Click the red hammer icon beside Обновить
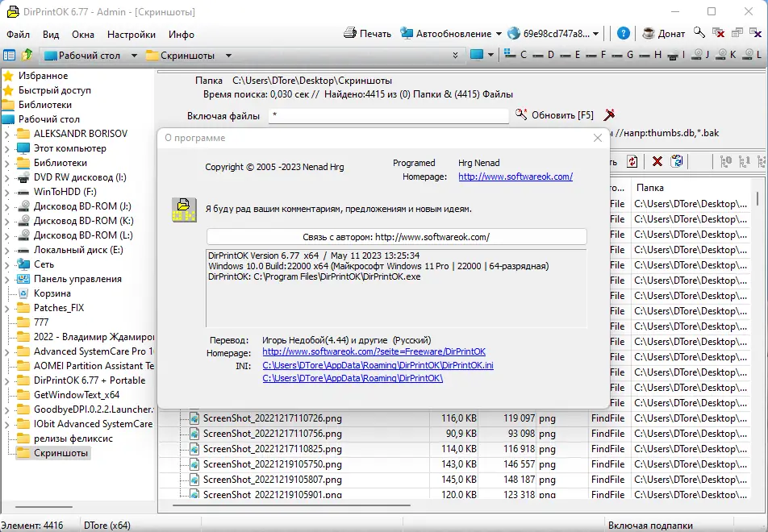The image size is (768, 532). click(x=609, y=115)
